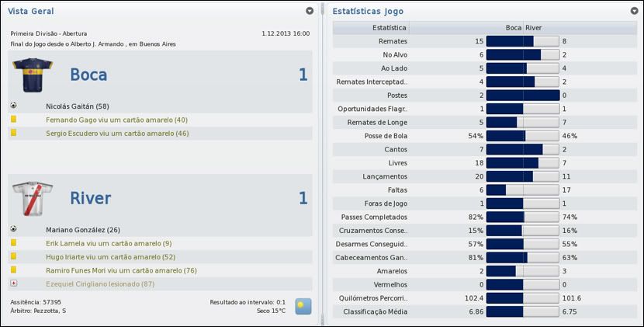This screenshot has height=327, width=644.
Task: Click the injury icon beside Ezequiel Cirigliano
Action: tap(14, 284)
